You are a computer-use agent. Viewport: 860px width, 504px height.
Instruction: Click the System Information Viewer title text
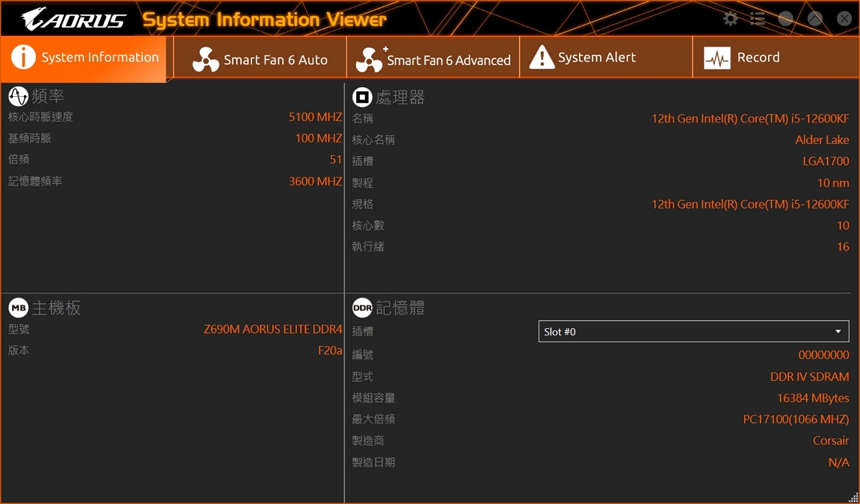tap(264, 20)
